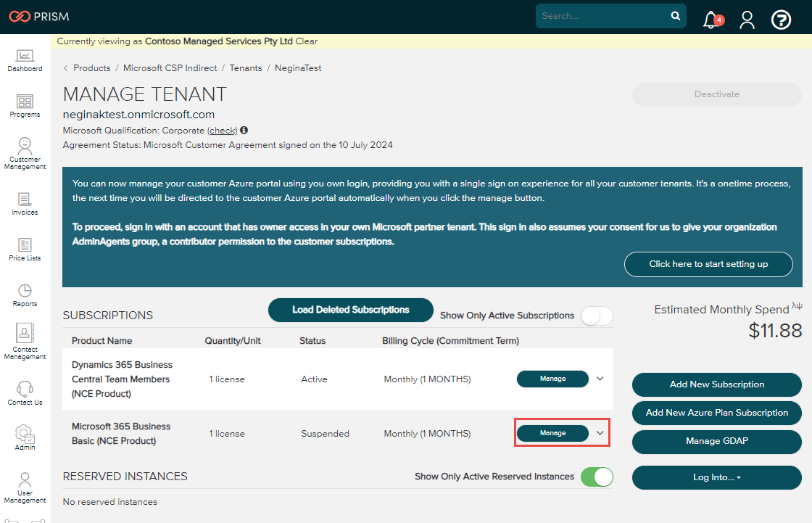Open the Log Into... dropdown
This screenshot has height=523, width=812.
(717, 477)
